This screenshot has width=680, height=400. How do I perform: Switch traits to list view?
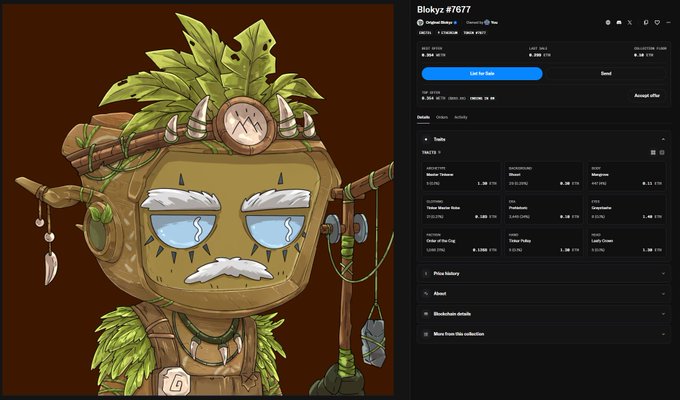[662, 153]
